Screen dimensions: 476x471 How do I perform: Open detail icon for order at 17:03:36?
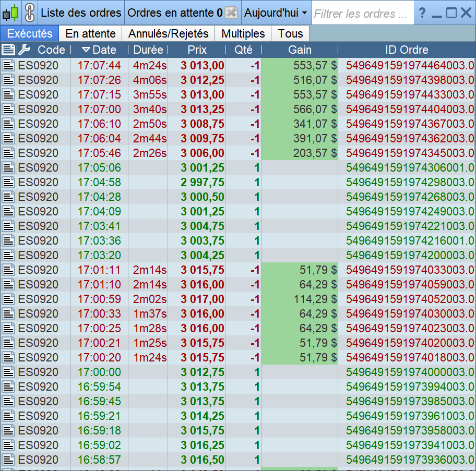pyautogui.click(x=8, y=240)
